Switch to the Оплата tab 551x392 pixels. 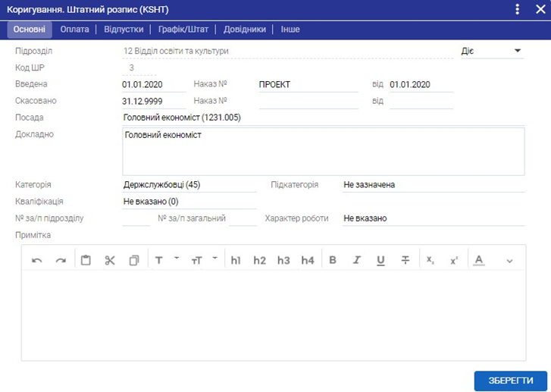pyautogui.click(x=74, y=30)
